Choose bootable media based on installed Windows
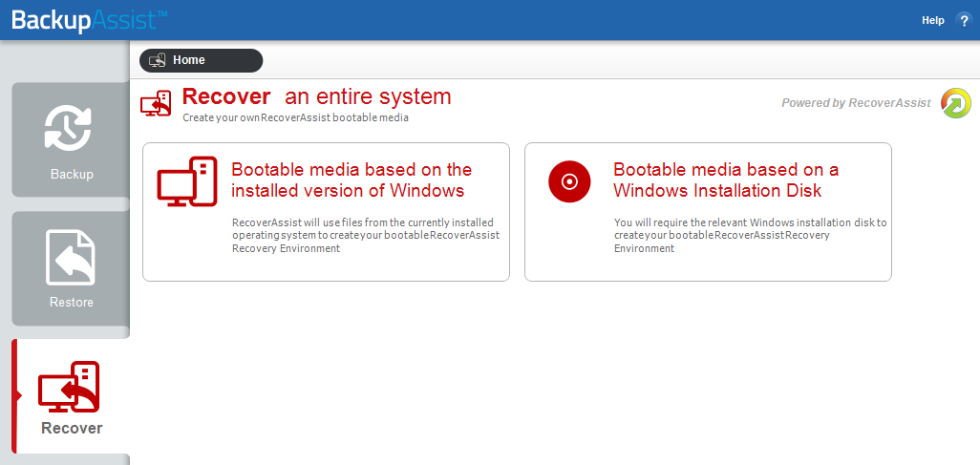This screenshot has width=980, height=465. pos(327,212)
